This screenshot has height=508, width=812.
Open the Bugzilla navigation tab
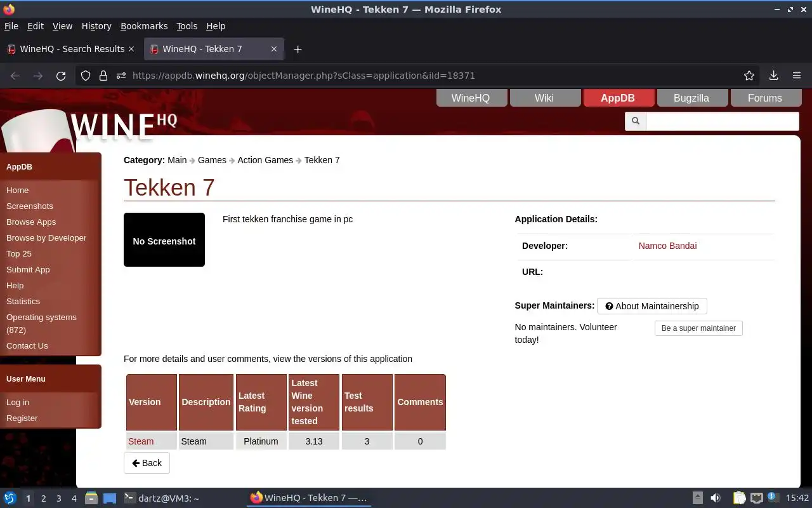point(691,98)
